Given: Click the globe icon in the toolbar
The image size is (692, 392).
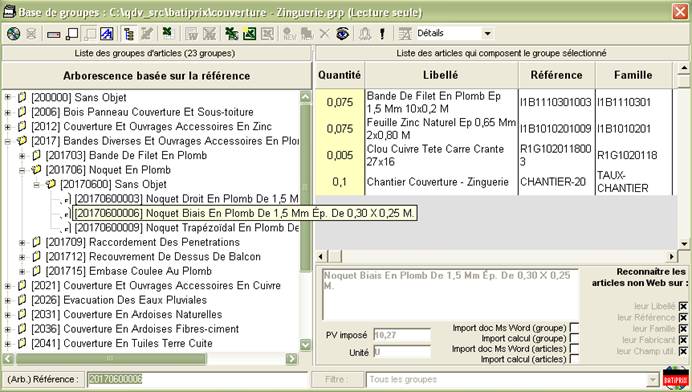Looking at the screenshot, I should [x=14, y=34].
